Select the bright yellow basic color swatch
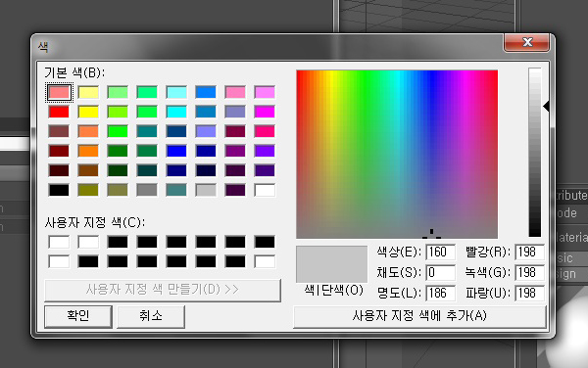The image size is (588, 368). (x=88, y=112)
